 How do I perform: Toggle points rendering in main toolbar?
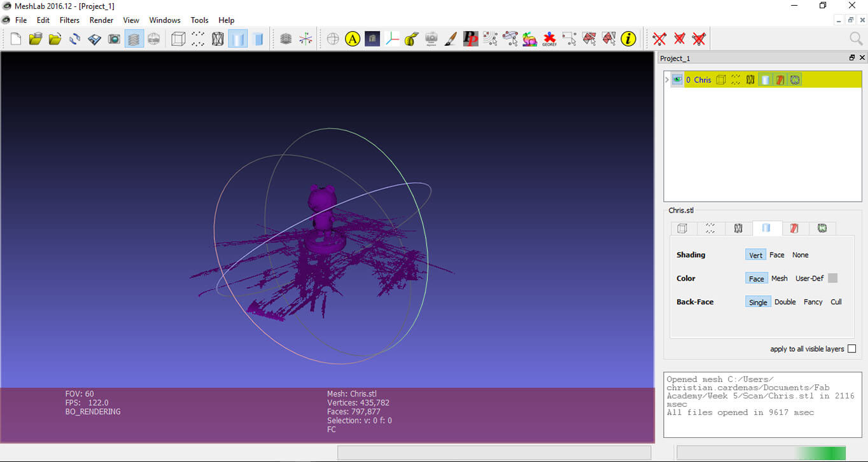(x=199, y=39)
